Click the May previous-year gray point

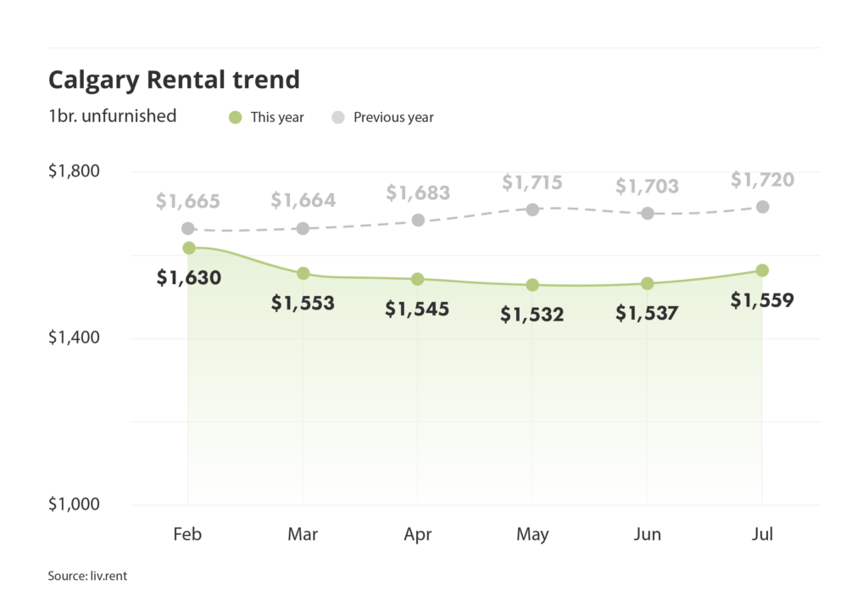tap(532, 209)
